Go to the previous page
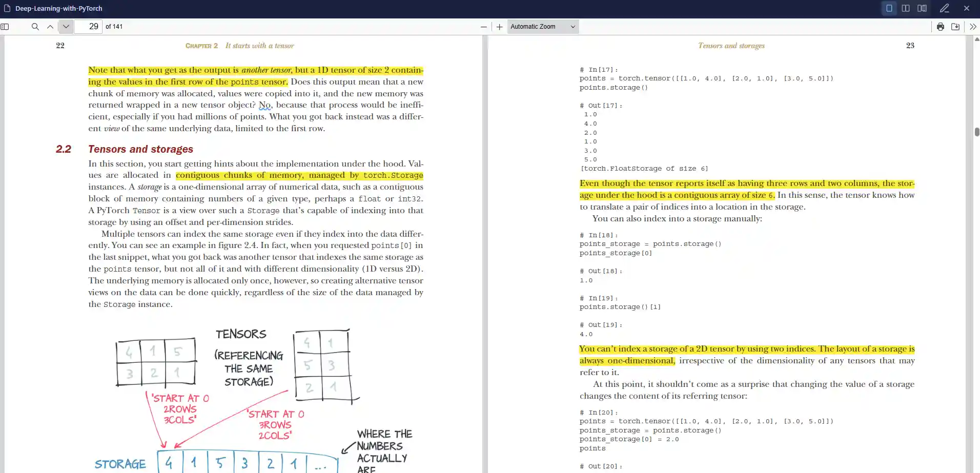This screenshot has height=473, width=980. 50,27
